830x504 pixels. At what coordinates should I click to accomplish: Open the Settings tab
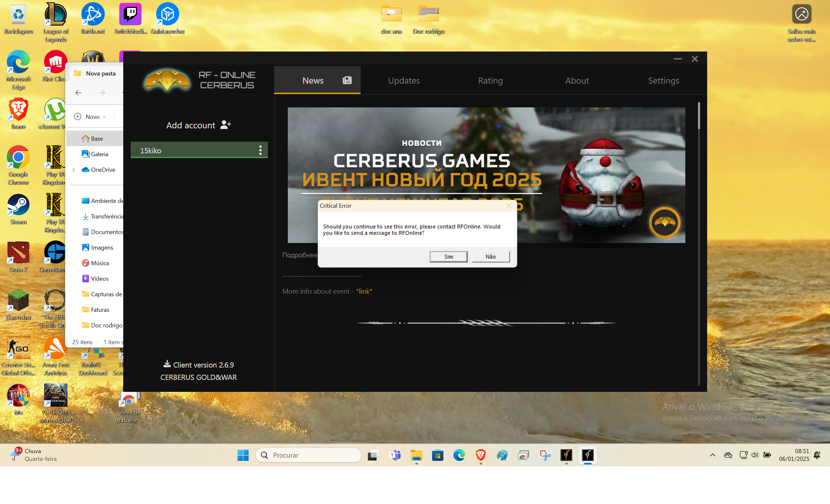pyautogui.click(x=664, y=80)
